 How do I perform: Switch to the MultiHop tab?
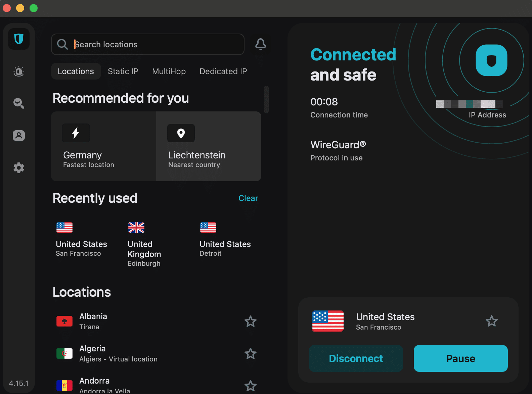point(169,71)
